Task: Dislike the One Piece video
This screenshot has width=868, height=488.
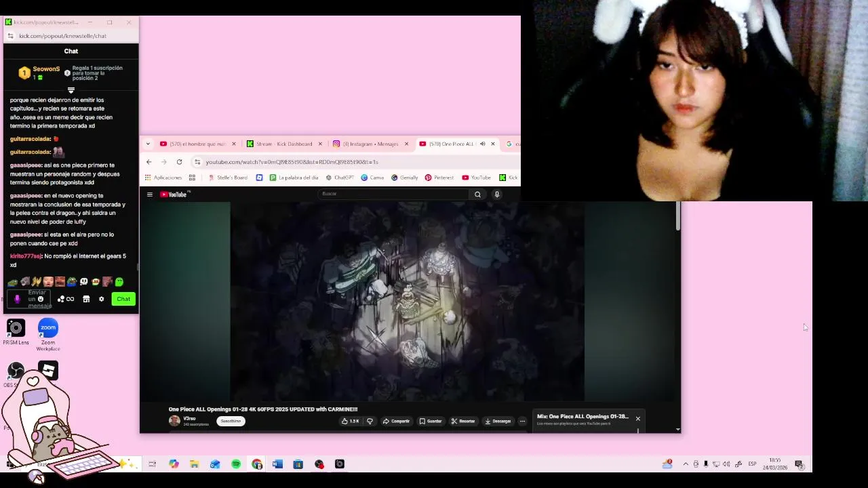Action: tap(370, 421)
